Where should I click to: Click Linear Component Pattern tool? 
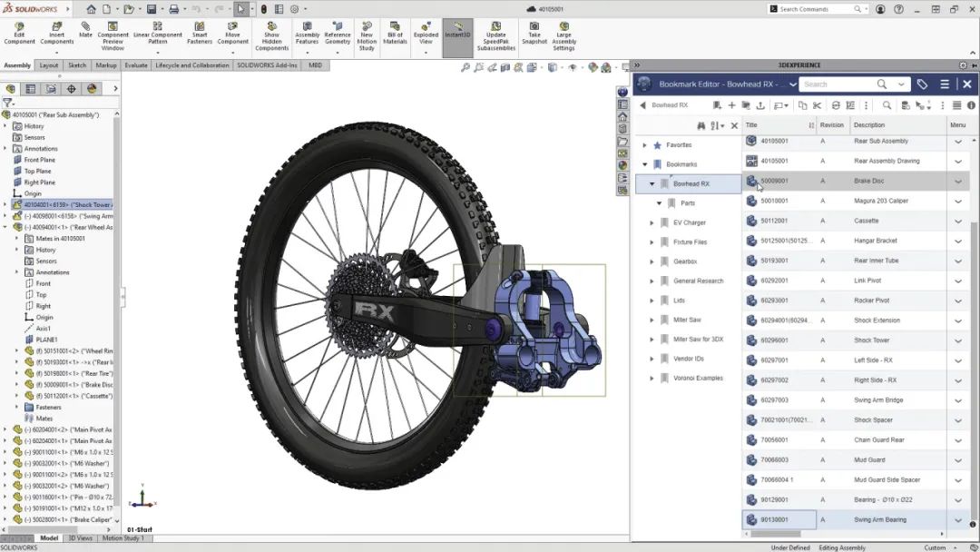tap(158, 34)
